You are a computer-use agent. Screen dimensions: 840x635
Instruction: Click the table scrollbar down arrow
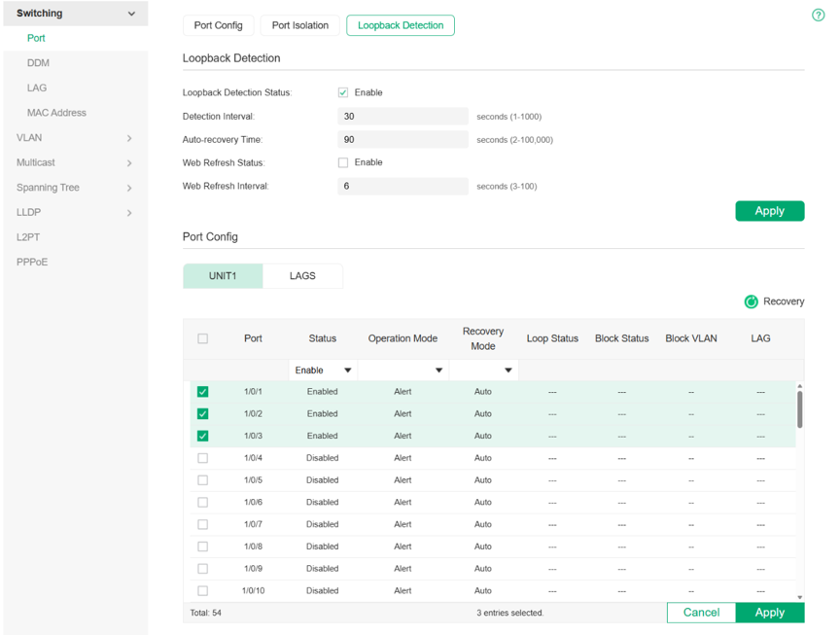coord(800,597)
